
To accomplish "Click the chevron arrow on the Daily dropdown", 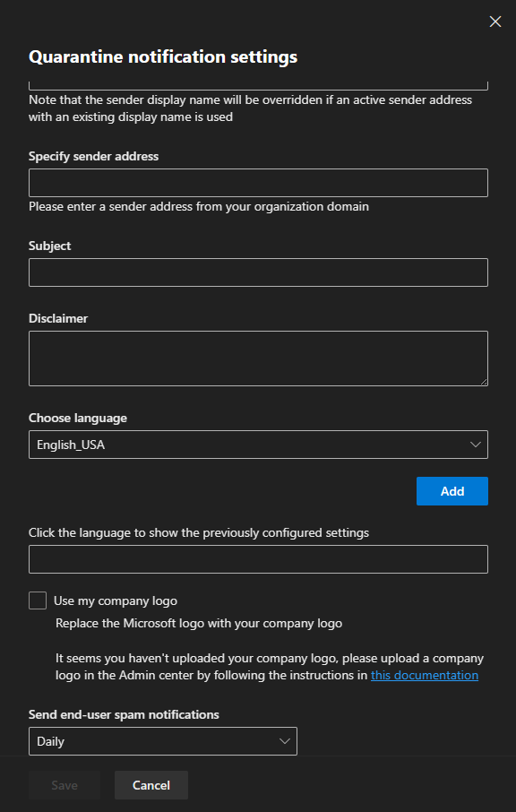I will [285, 741].
